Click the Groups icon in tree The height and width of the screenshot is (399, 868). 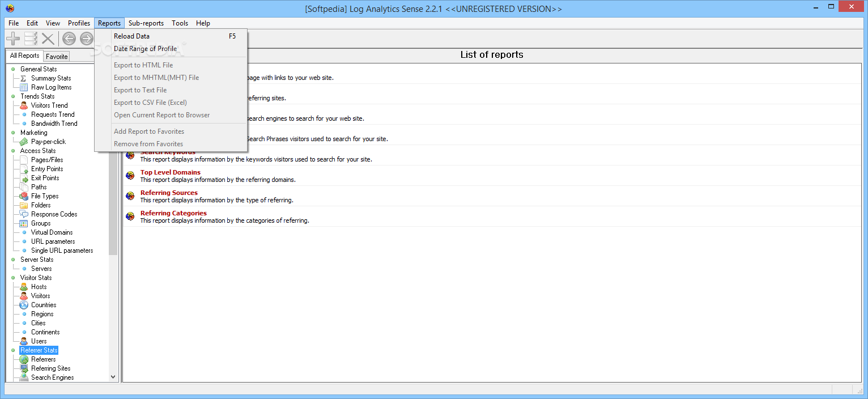coord(24,223)
